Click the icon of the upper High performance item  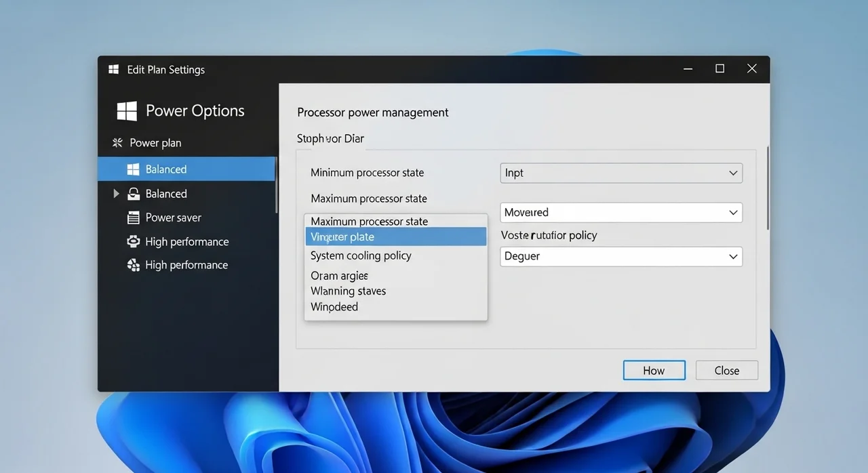pos(134,242)
